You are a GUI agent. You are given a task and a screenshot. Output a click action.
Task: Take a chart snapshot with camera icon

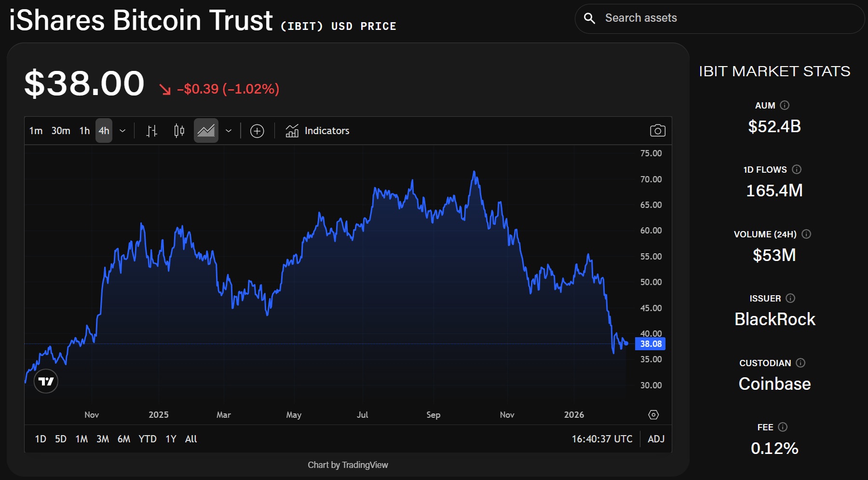coord(657,131)
